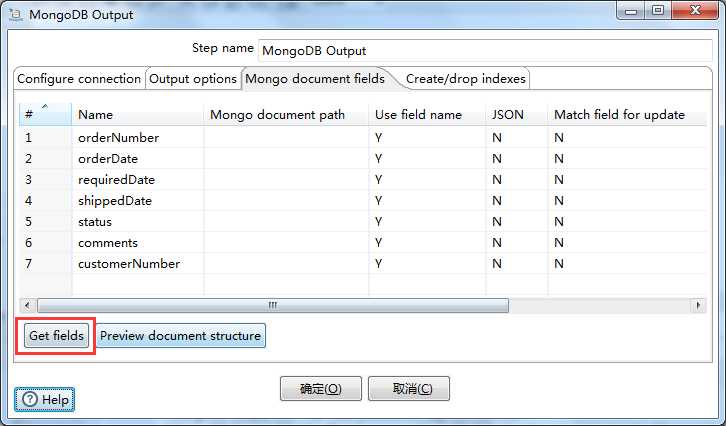Select the orderNumber name cell
Screen dimensions: 726x426
[138, 138]
